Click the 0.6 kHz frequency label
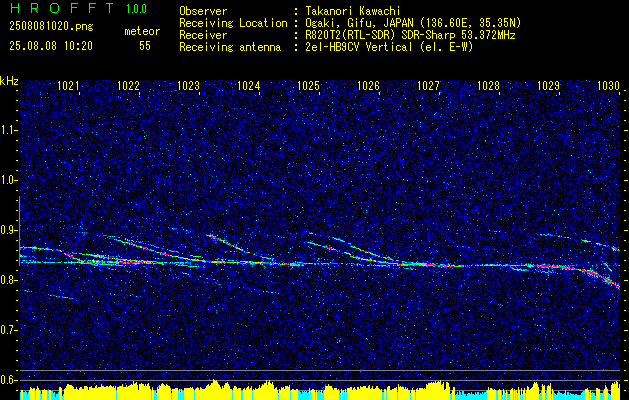629x400 pixels. (7, 380)
